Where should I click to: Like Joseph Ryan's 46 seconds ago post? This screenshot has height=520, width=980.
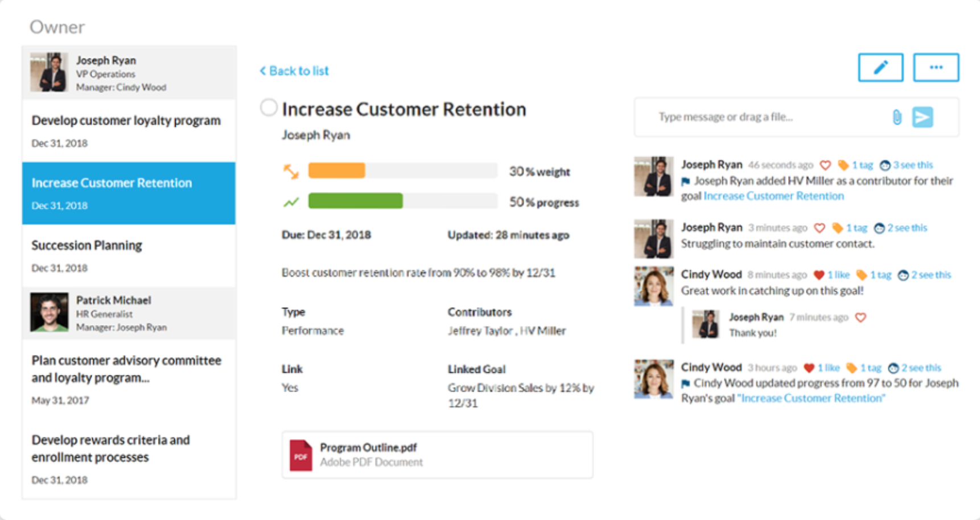point(825,165)
